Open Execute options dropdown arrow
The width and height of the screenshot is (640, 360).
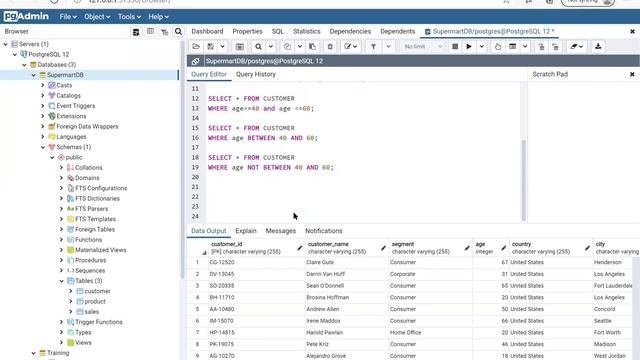(482, 47)
